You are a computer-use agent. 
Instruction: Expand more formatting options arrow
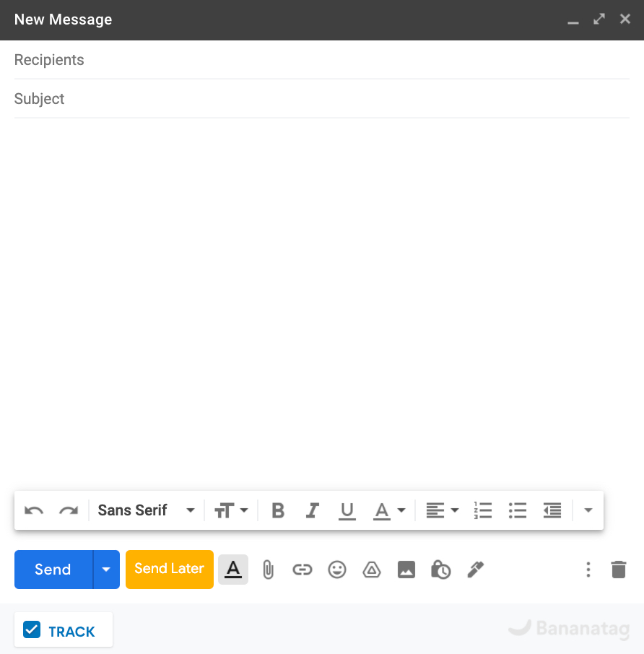click(x=588, y=510)
